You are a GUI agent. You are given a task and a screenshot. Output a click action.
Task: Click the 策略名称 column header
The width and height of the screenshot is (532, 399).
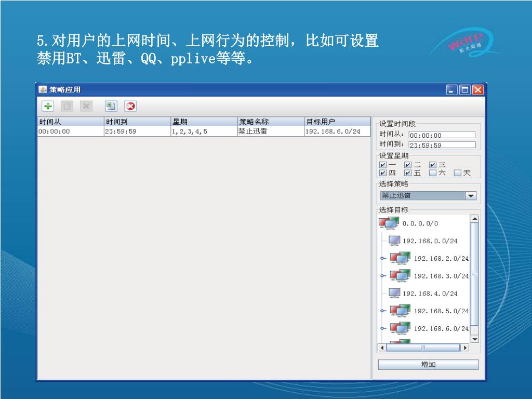tap(271, 122)
